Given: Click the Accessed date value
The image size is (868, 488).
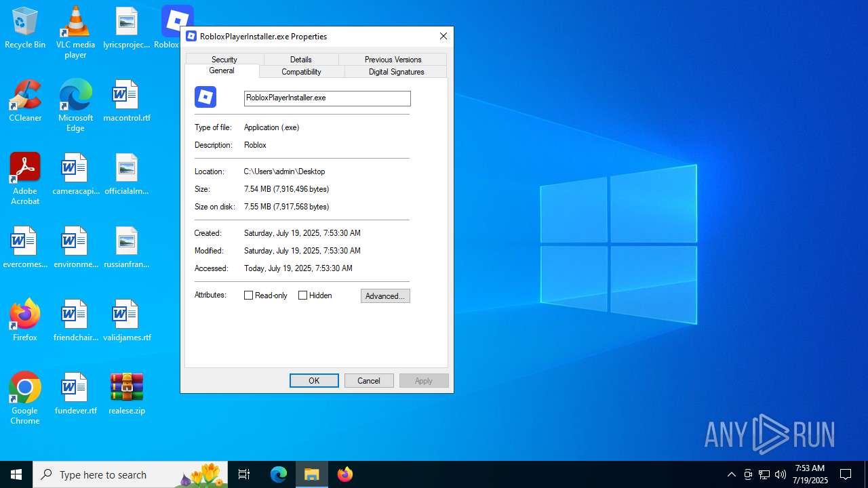Looking at the screenshot, I should (x=298, y=268).
